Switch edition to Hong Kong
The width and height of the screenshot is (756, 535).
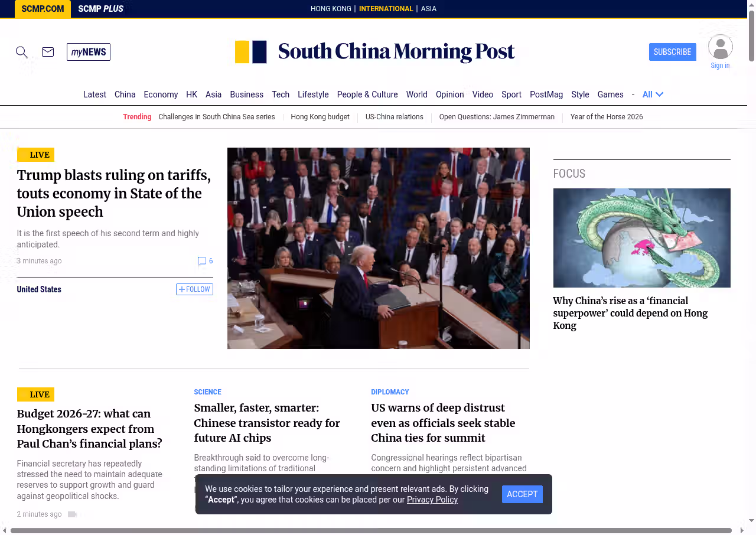point(331,9)
